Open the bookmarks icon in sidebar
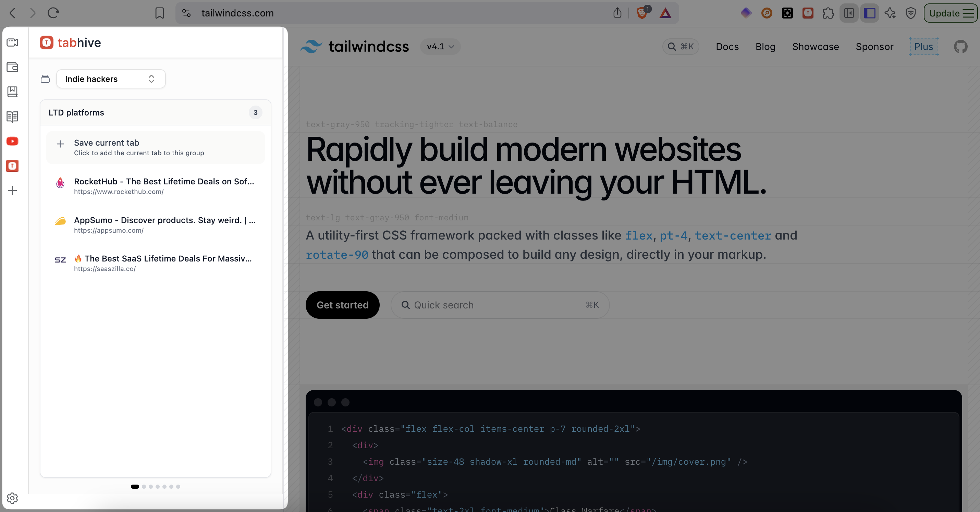Image resolution: width=980 pixels, height=512 pixels. pos(13,92)
